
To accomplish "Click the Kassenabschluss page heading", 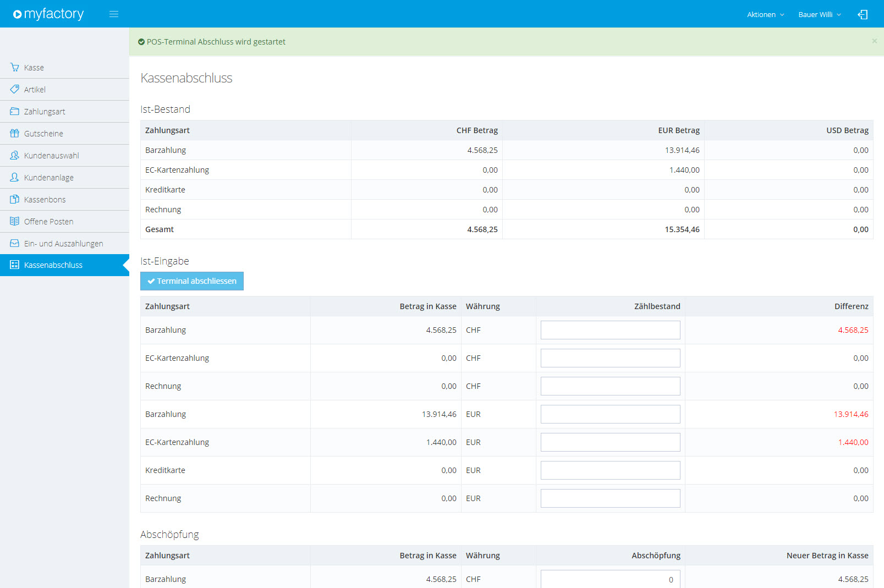I will 186,78.
